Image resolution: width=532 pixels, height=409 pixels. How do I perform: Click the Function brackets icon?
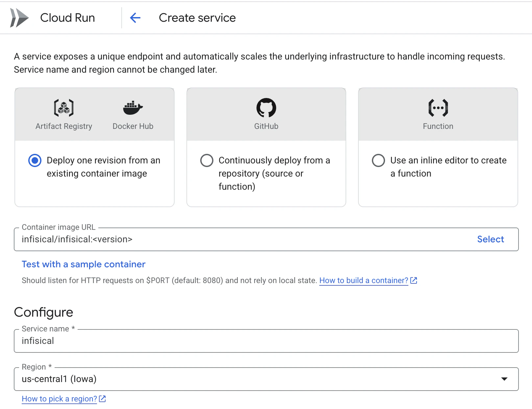pyautogui.click(x=438, y=108)
